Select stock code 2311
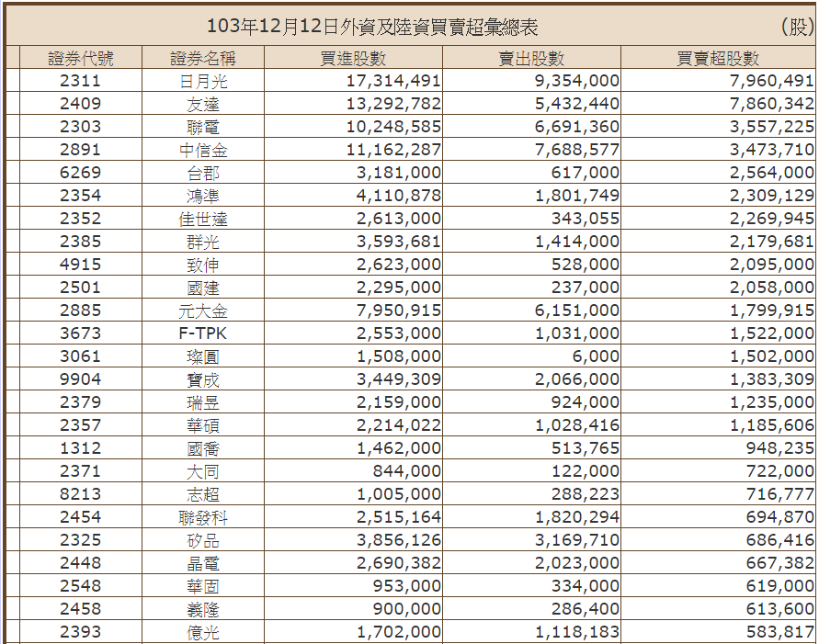Screen dimensions: 819x644 [81, 81]
